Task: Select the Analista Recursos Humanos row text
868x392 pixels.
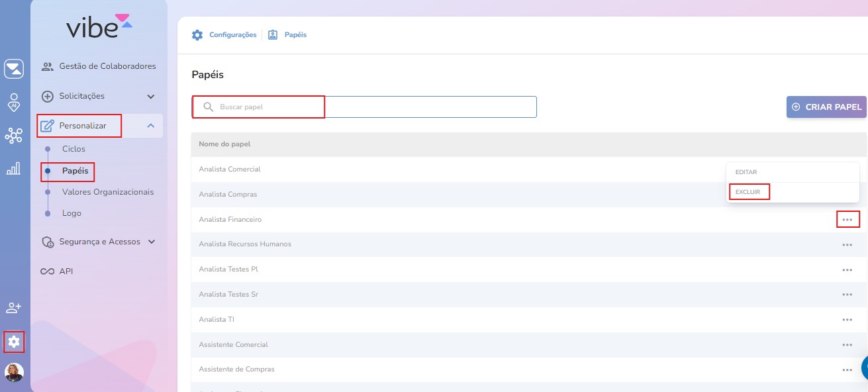Action: (245, 244)
